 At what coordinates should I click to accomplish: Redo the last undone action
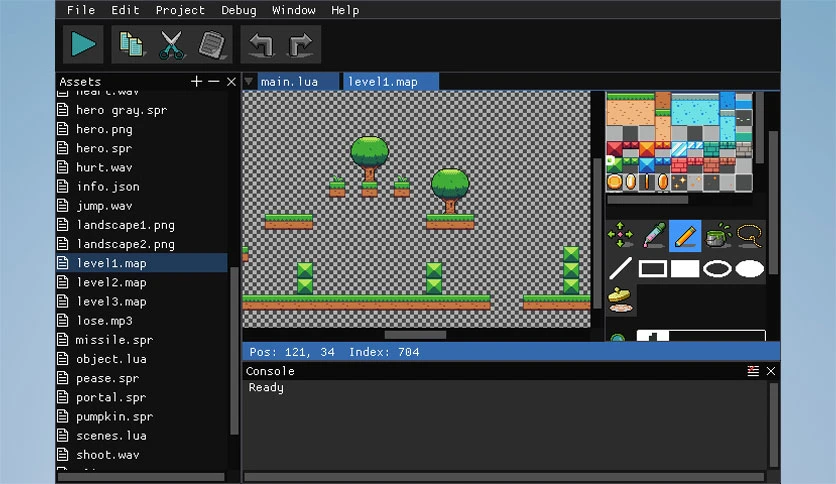[300, 44]
